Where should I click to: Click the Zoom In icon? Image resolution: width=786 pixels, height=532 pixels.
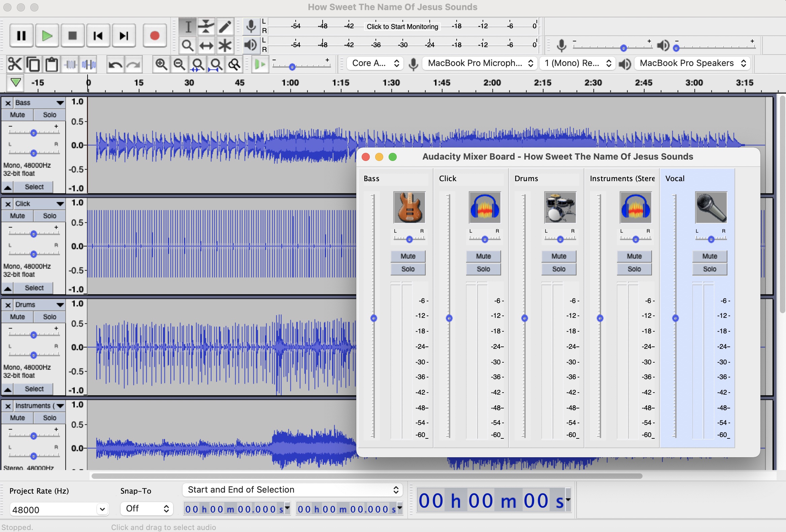pyautogui.click(x=161, y=64)
